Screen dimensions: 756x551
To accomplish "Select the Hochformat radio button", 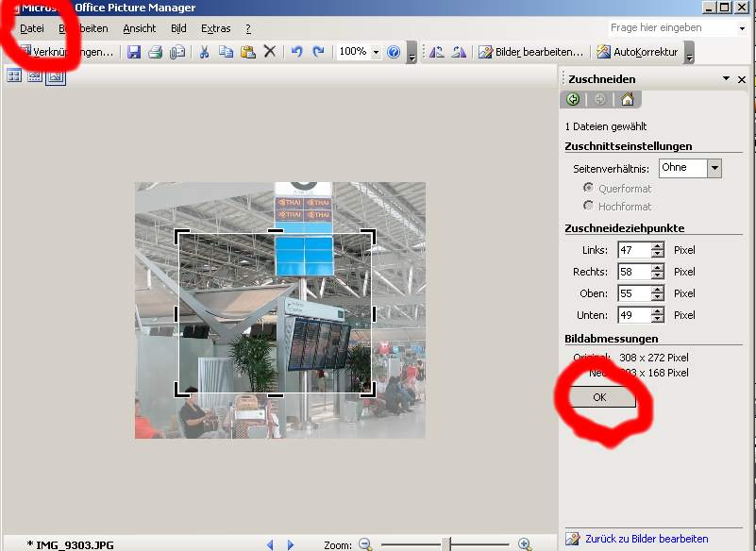I will click(x=589, y=206).
